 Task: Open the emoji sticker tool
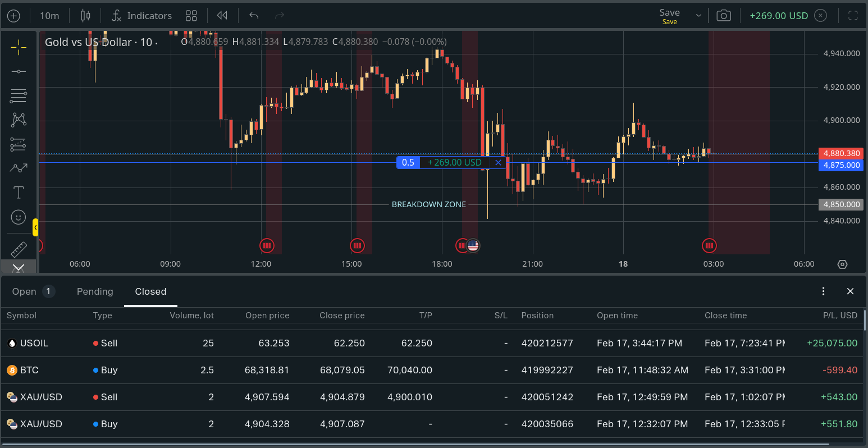click(x=19, y=217)
